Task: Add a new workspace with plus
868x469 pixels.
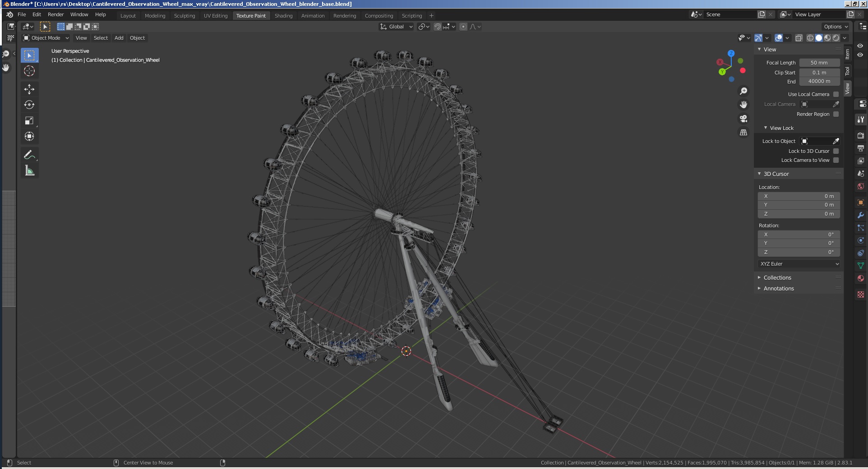Action: pyautogui.click(x=431, y=16)
